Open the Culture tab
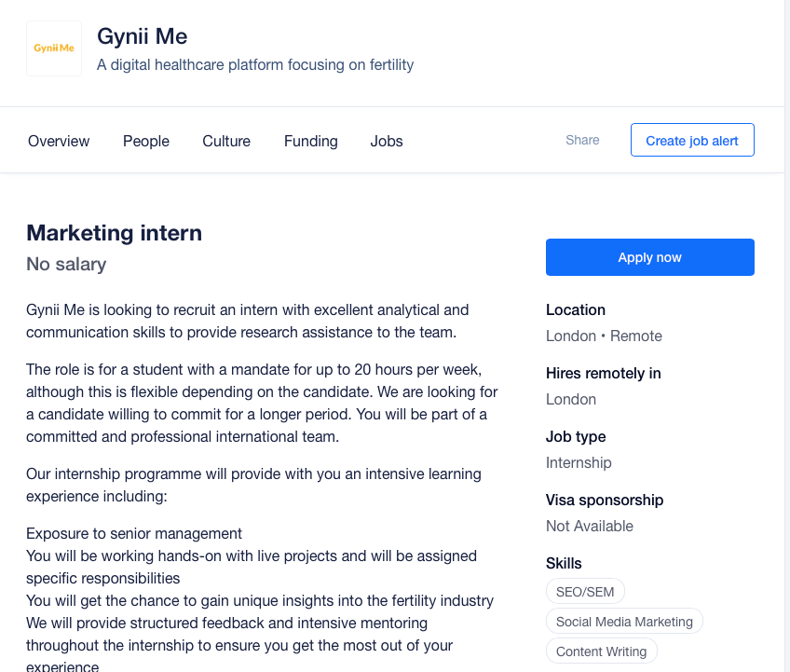790x672 pixels. (226, 141)
